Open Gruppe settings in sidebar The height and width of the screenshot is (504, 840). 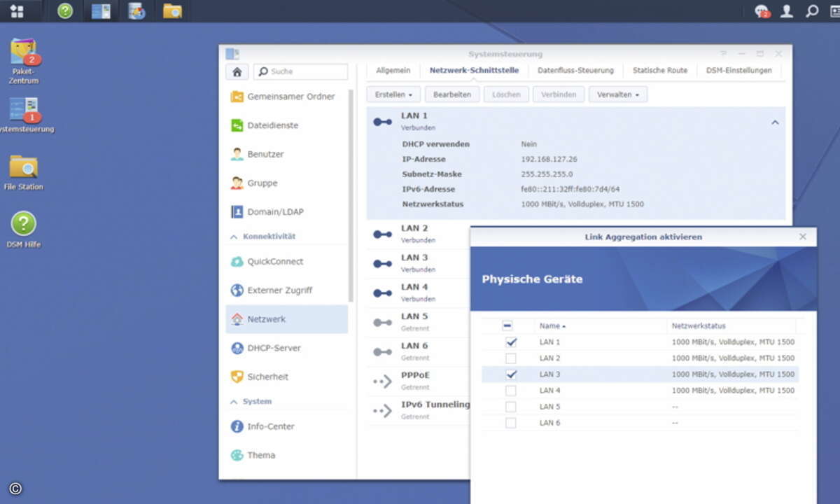(x=286, y=183)
